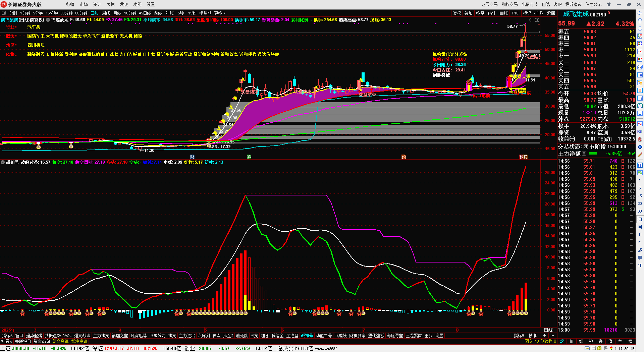Open 模板 template menu
Image resolution: width=644 pixels, height=352 pixels.
coord(533,336)
